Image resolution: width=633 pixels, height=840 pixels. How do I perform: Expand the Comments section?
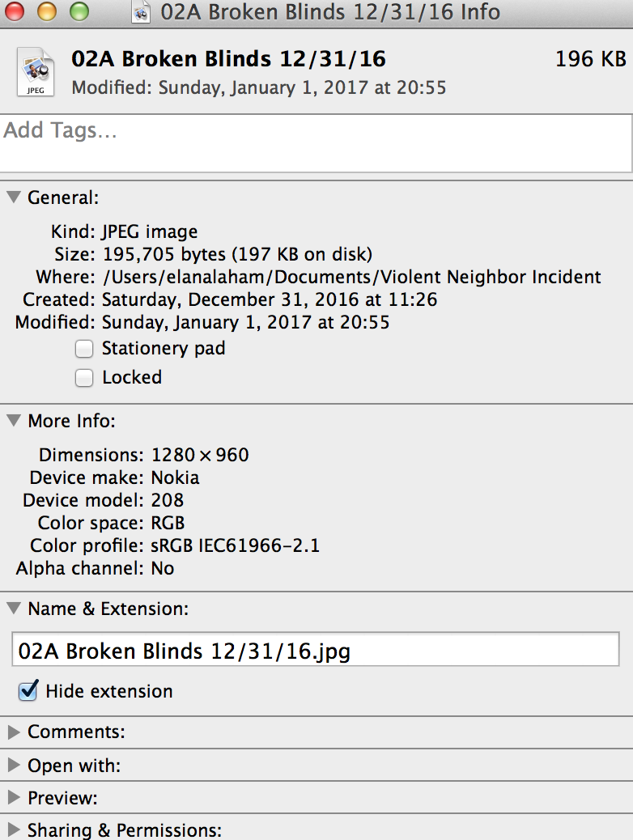click(x=14, y=732)
